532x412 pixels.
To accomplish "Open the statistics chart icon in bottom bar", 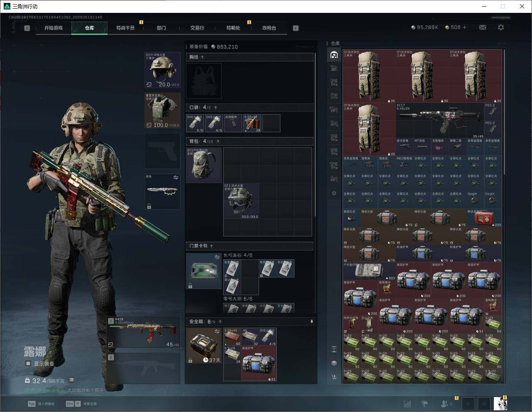I will click(408, 403).
